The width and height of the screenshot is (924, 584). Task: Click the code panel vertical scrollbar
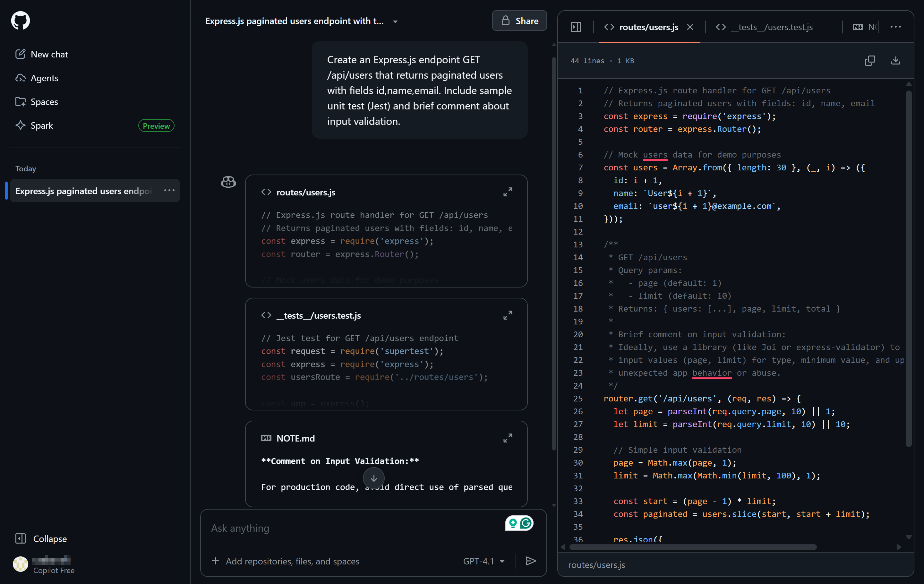click(x=909, y=269)
